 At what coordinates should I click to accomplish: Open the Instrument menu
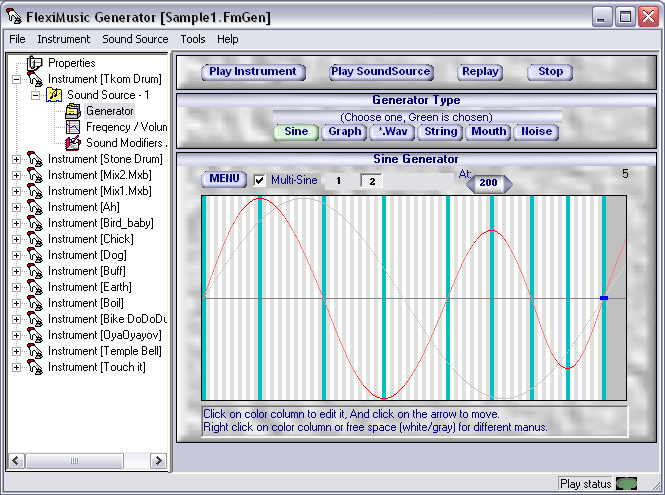tap(64, 39)
